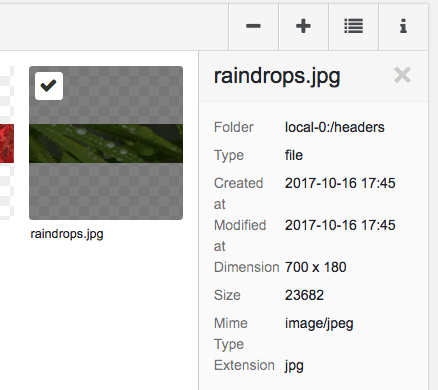Viewport: 438px width, 390px height.
Task: Click the folder value local-0:/headers
Action: pyautogui.click(x=335, y=127)
